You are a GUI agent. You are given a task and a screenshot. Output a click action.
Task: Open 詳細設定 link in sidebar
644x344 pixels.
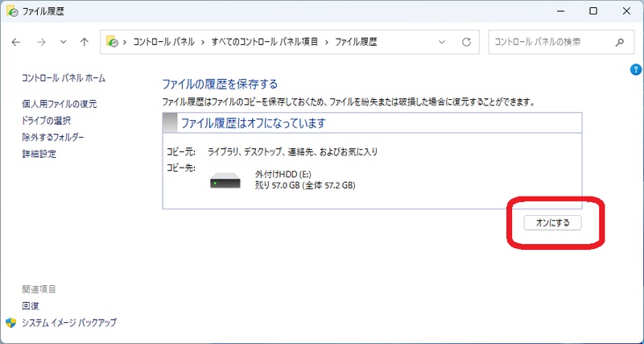pos(39,154)
